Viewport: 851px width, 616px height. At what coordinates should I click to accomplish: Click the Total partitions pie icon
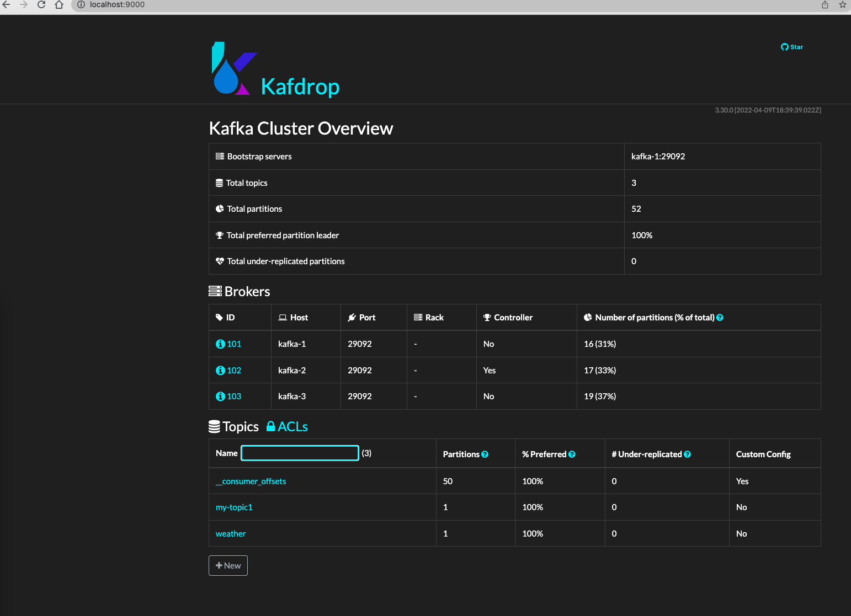click(x=220, y=209)
